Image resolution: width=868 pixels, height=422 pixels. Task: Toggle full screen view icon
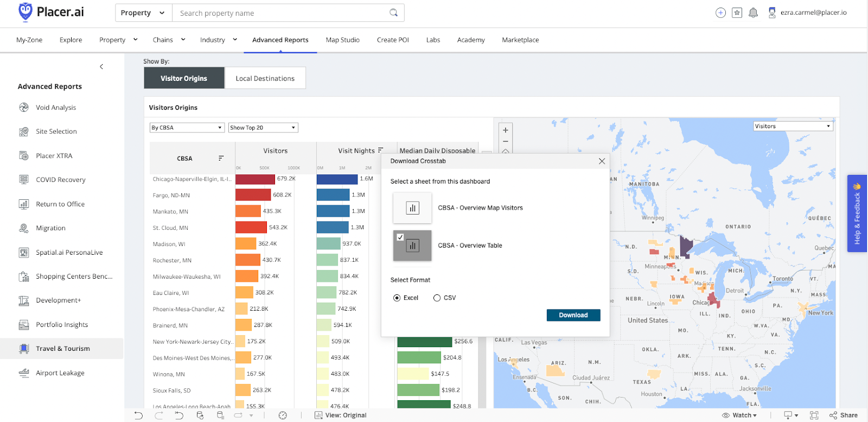coord(814,415)
